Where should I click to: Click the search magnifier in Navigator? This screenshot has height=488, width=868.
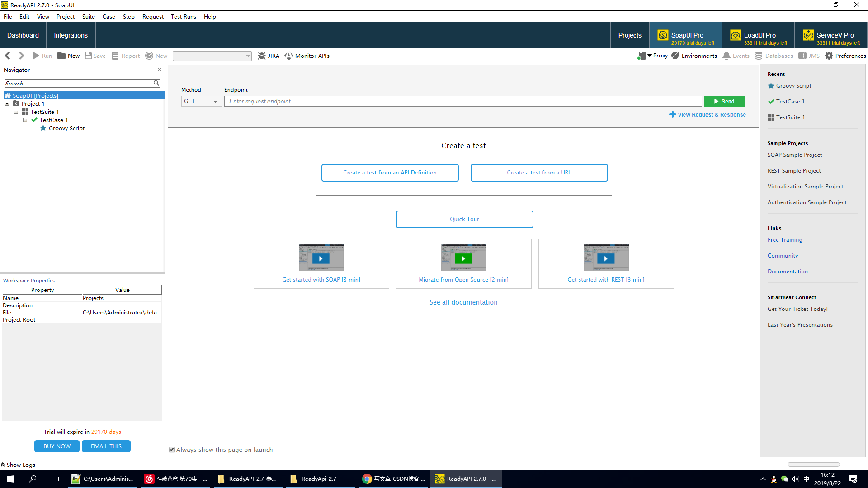(x=156, y=83)
